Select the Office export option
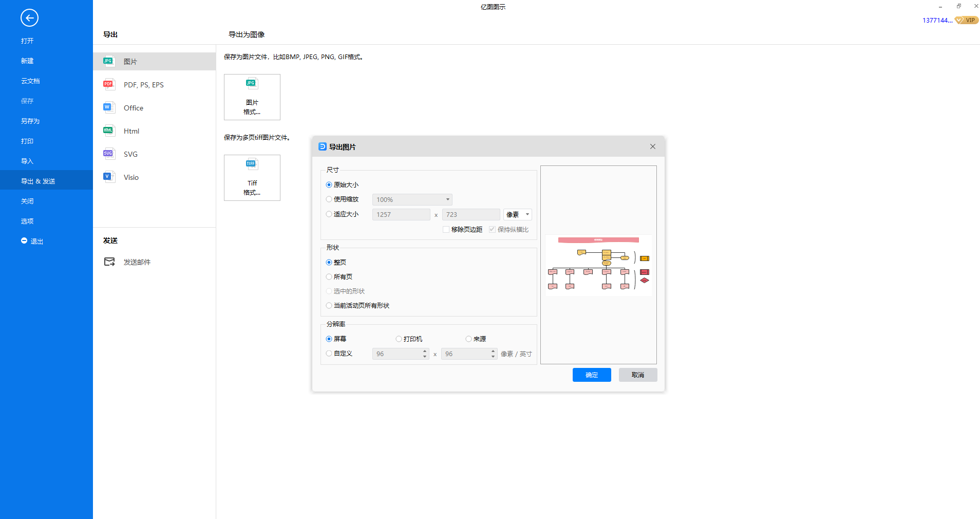Image resolution: width=980 pixels, height=519 pixels. pos(154,108)
